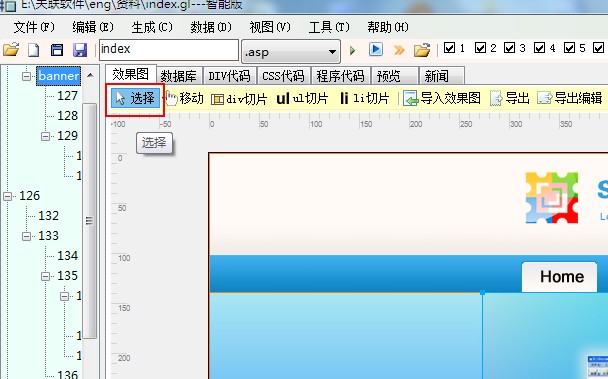Image resolution: width=608 pixels, height=379 pixels.
Task: Click the 导出编辑 button
Action: (x=570, y=98)
